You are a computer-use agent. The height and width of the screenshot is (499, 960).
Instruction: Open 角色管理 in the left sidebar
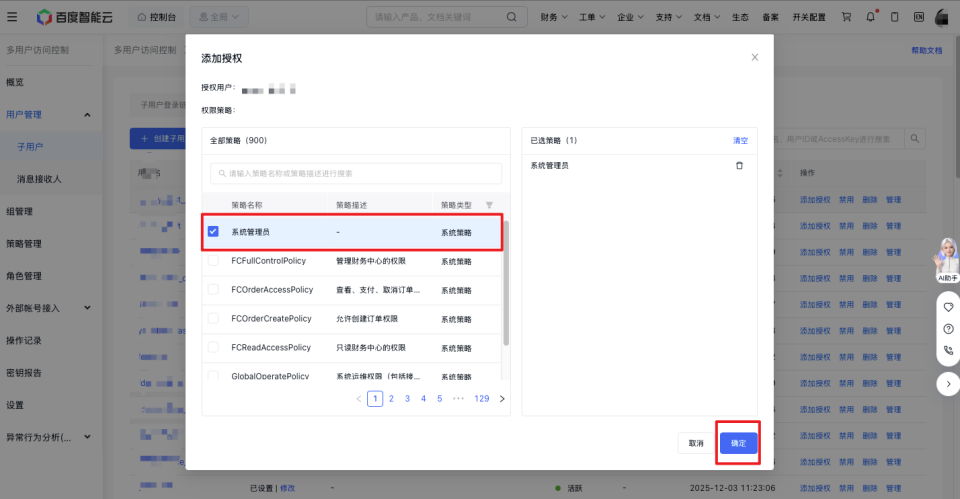click(x=24, y=276)
